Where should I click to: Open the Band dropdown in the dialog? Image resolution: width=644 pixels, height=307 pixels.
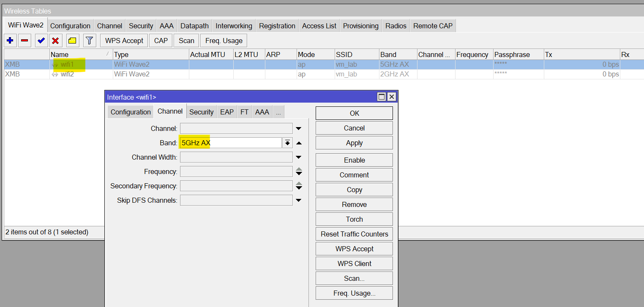click(x=287, y=143)
